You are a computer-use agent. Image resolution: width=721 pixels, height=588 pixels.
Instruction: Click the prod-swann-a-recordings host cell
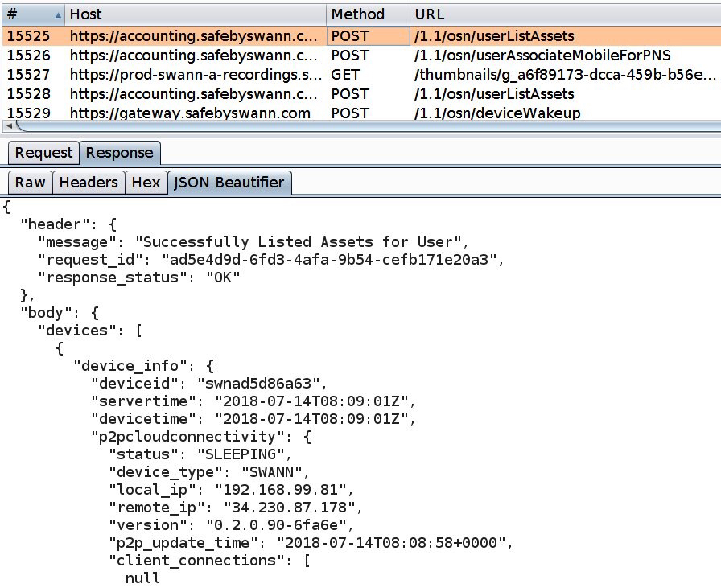click(196, 75)
